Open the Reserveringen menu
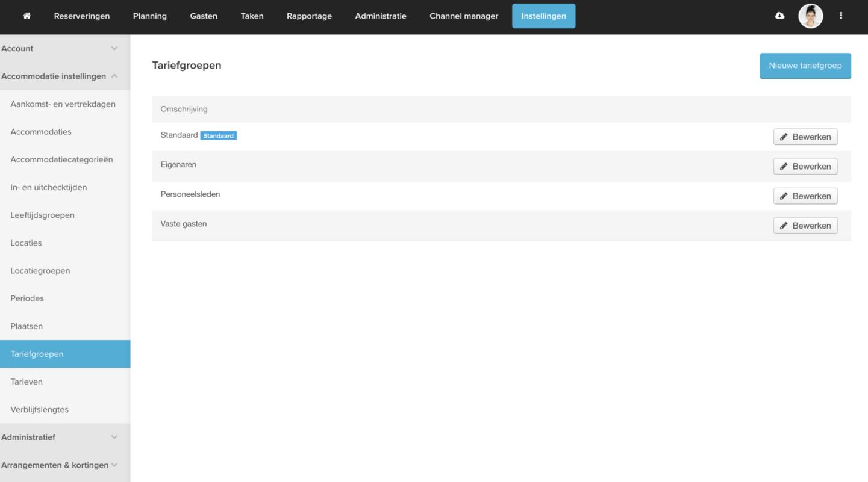The width and height of the screenshot is (868, 482). (x=82, y=16)
